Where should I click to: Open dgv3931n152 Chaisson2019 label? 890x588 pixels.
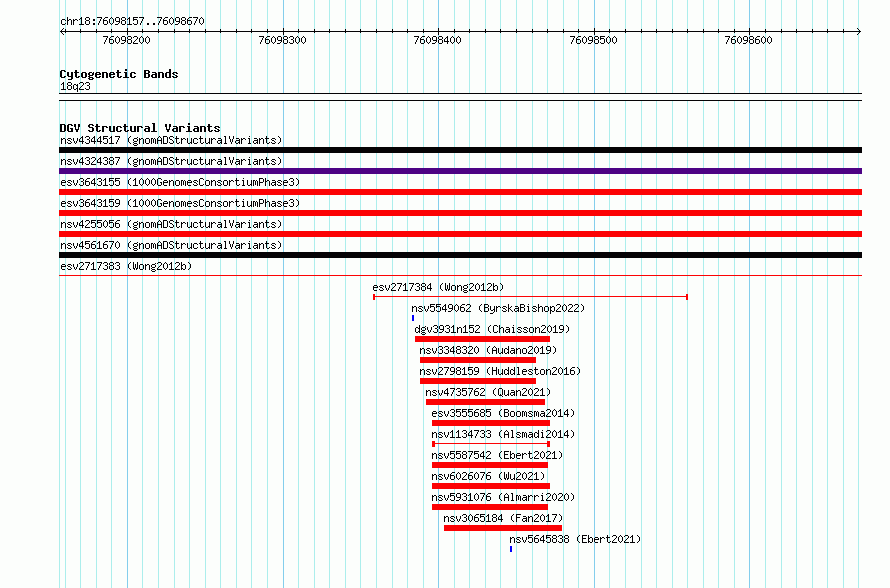coord(492,329)
